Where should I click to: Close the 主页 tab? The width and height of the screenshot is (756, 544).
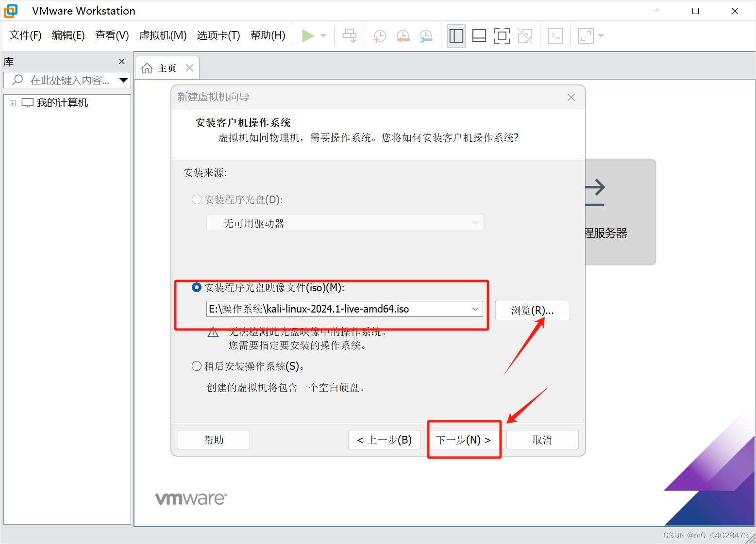(x=190, y=68)
